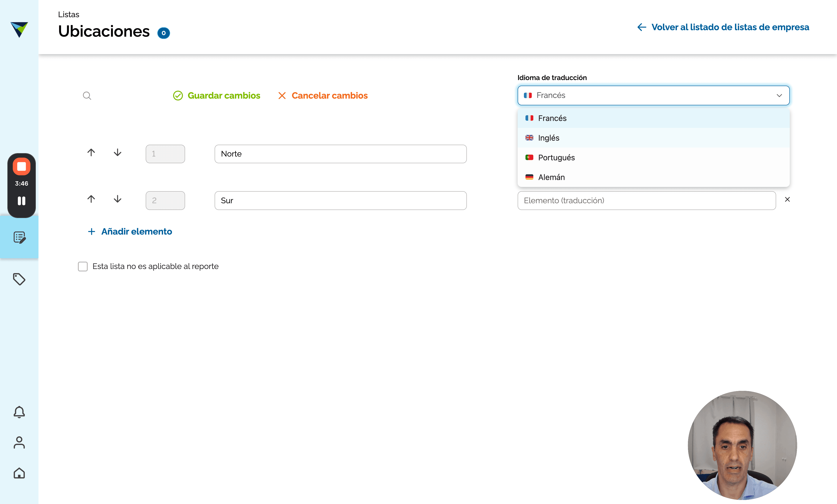
Task: Move the Norte element down
Action: point(117,152)
